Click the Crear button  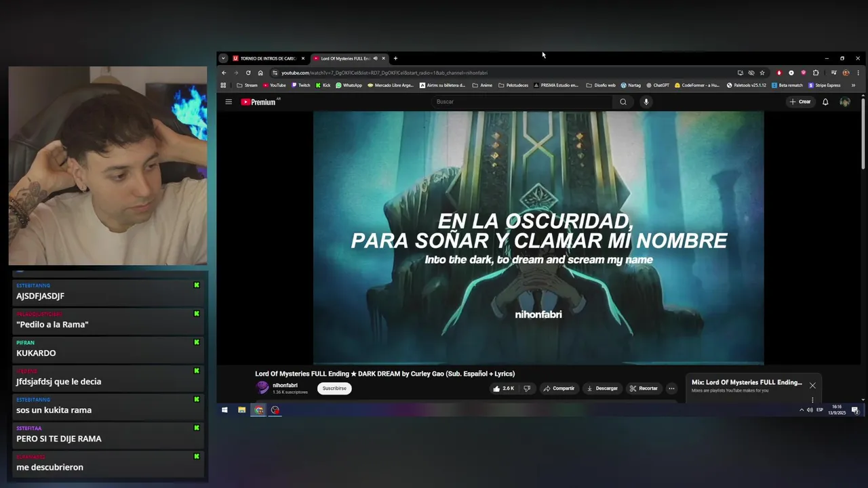800,102
